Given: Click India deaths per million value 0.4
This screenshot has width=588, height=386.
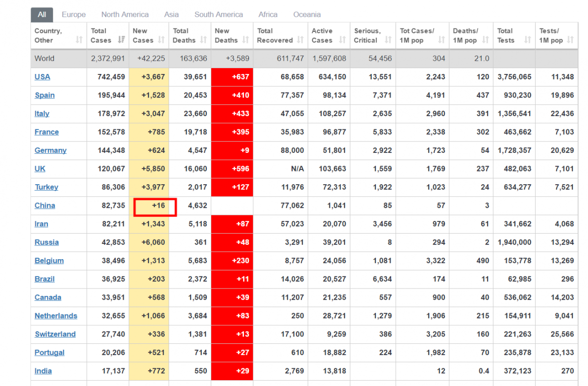Looking at the screenshot, I should [x=484, y=371].
